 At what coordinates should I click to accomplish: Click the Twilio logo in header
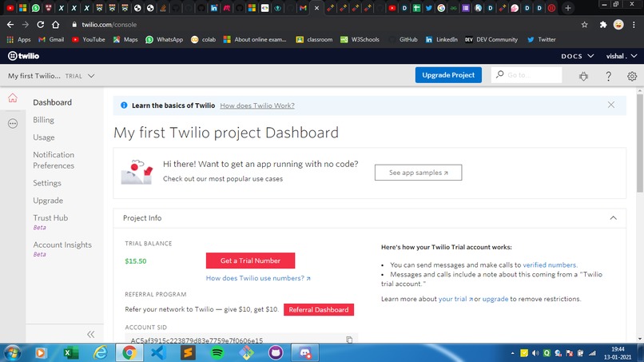23,56
